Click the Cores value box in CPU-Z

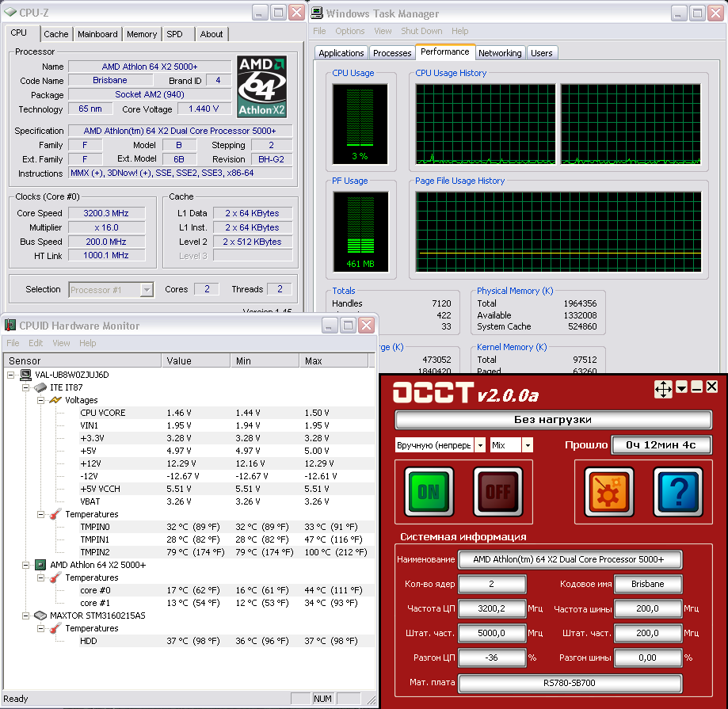click(x=207, y=289)
